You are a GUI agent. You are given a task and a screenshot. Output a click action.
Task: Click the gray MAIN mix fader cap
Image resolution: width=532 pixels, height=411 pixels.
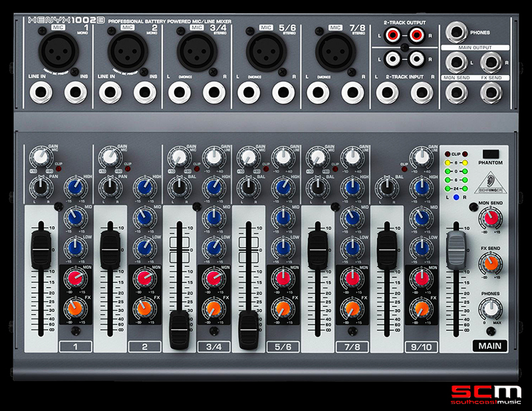(x=456, y=249)
